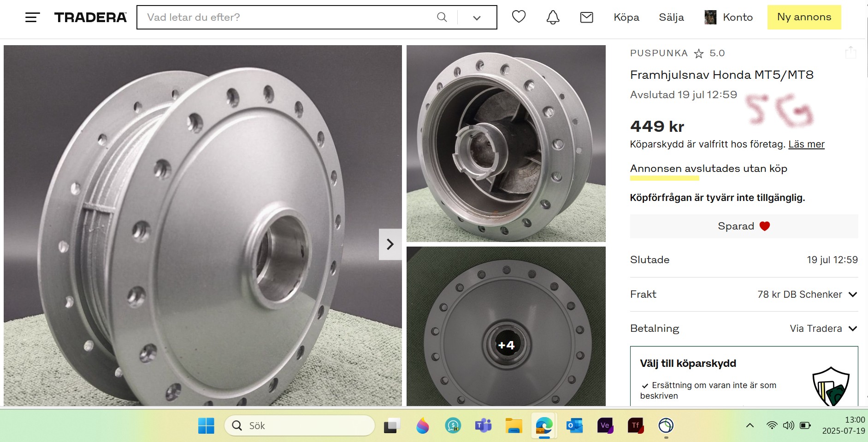Switch to Microsoft Edge in taskbar

coord(544,425)
